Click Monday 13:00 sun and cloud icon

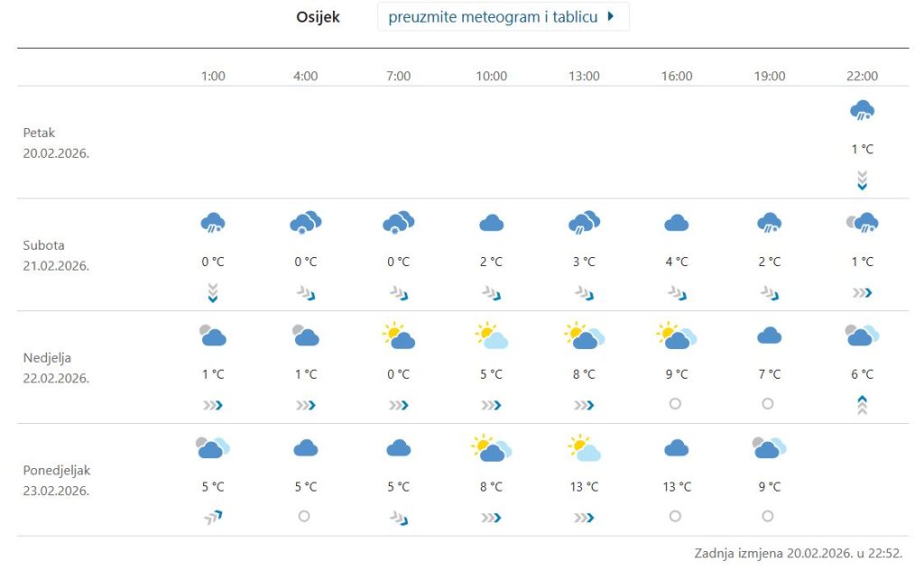click(584, 448)
